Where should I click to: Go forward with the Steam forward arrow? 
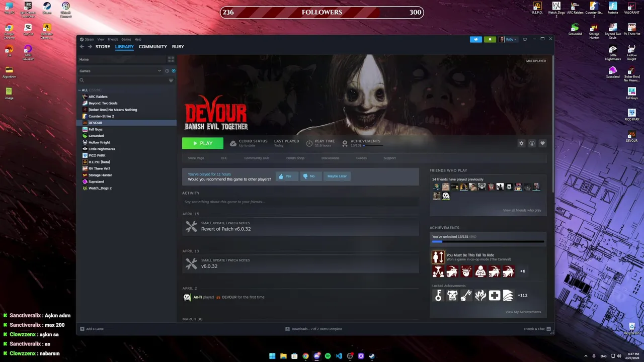coord(90,47)
